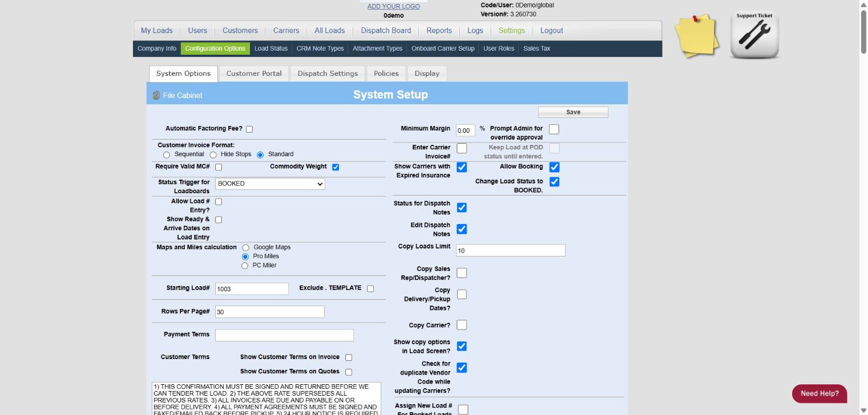Switch to Policies tab
This screenshot has height=415, width=868.
pos(386,74)
